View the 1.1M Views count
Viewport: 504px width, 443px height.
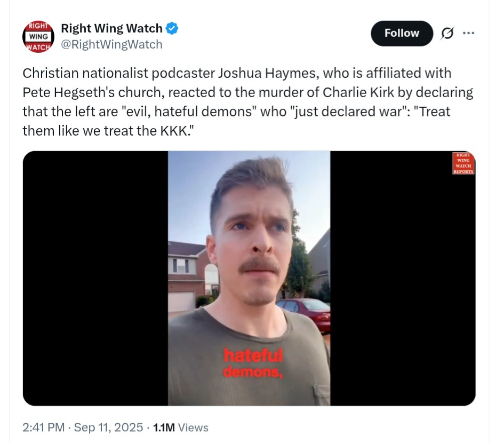point(181,427)
